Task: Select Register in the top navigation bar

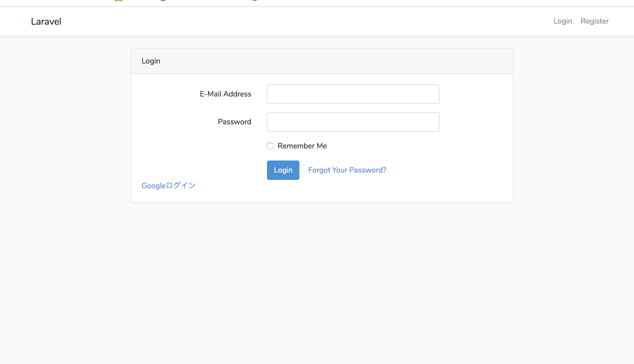Action: [594, 21]
